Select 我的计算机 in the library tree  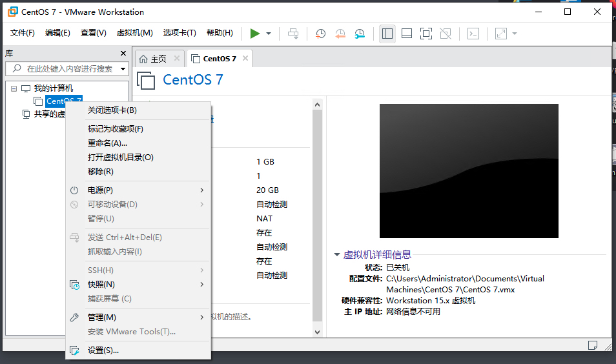[54, 88]
